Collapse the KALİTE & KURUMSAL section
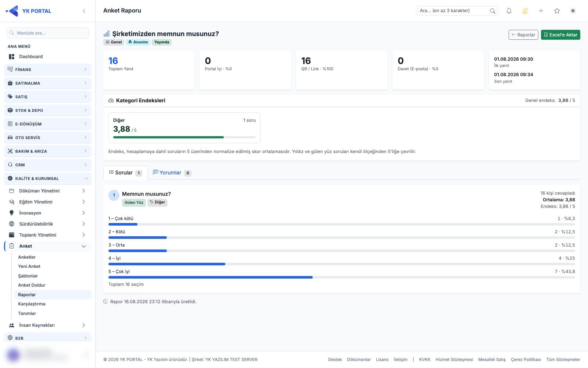Viewport: 588px width, 368px height. [x=48, y=178]
